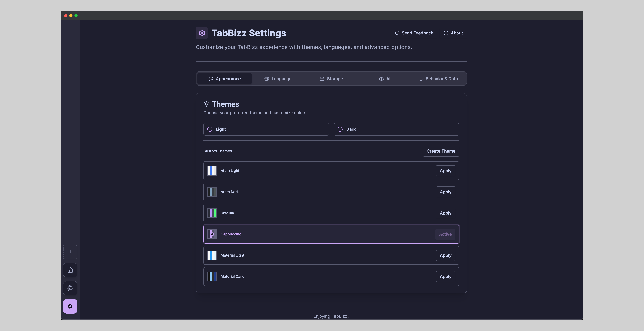
Task: Click the Send Feedback button
Action: (x=414, y=33)
